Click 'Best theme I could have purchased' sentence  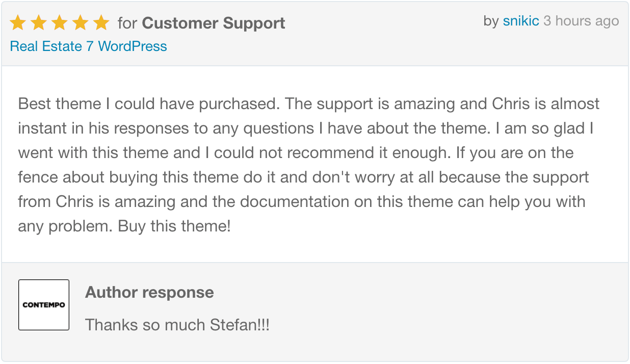(149, 104)
